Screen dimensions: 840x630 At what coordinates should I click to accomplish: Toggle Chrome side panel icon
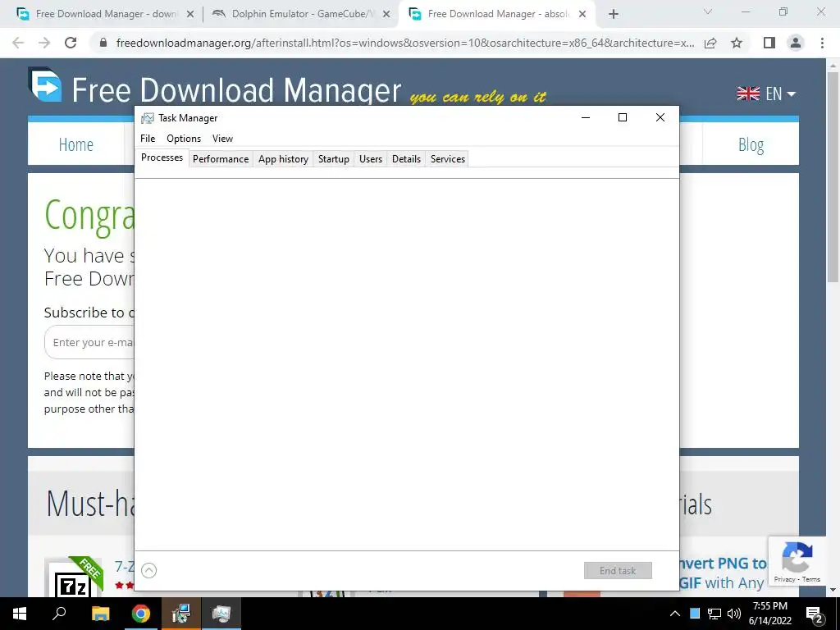tap(769, 43)
